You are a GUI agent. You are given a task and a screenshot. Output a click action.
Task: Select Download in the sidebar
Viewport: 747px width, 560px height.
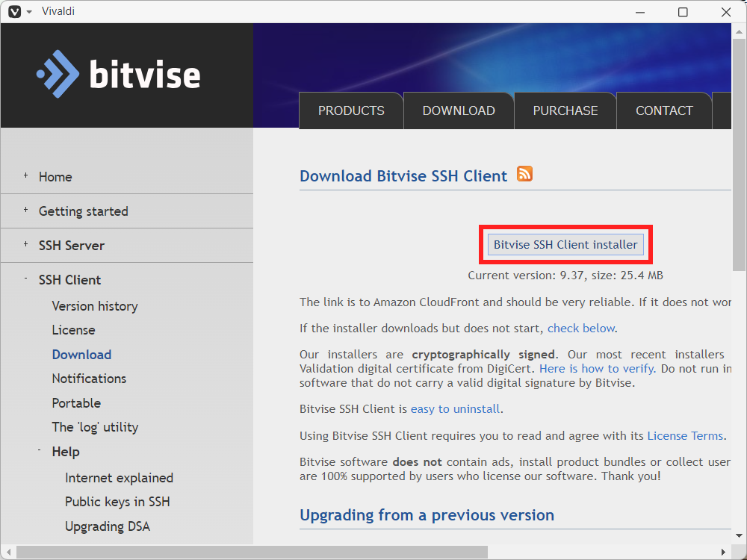coord(81,355)
